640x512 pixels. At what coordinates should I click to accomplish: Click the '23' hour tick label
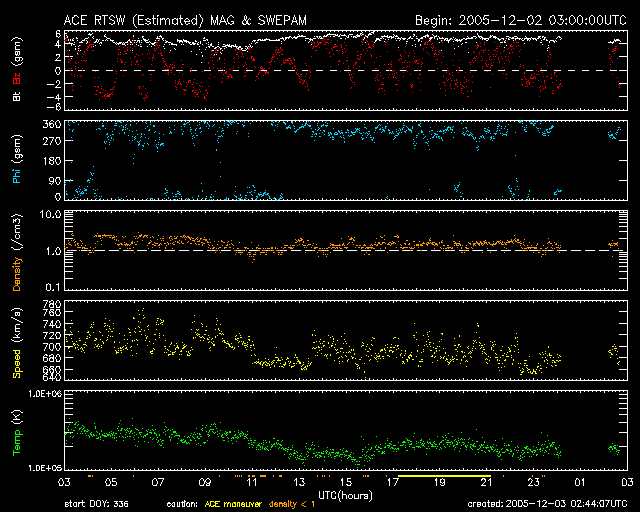pos(533,483)
